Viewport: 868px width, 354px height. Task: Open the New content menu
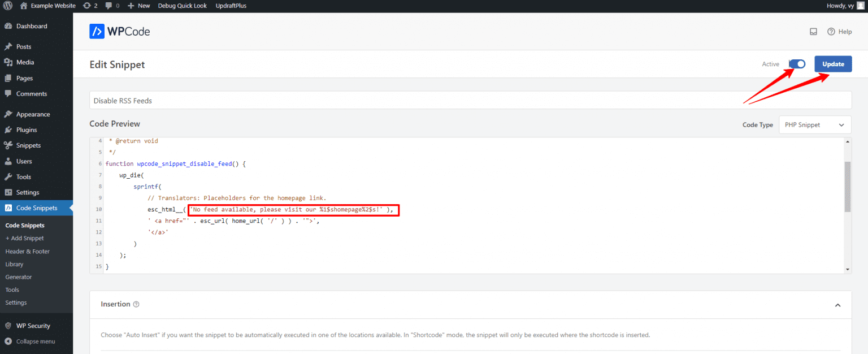(x=138, y=6)
